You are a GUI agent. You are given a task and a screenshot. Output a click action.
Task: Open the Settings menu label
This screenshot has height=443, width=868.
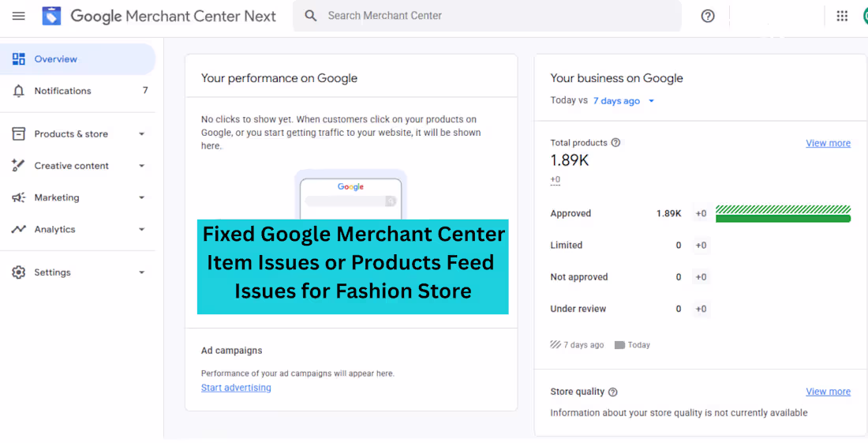click(52, 272)
